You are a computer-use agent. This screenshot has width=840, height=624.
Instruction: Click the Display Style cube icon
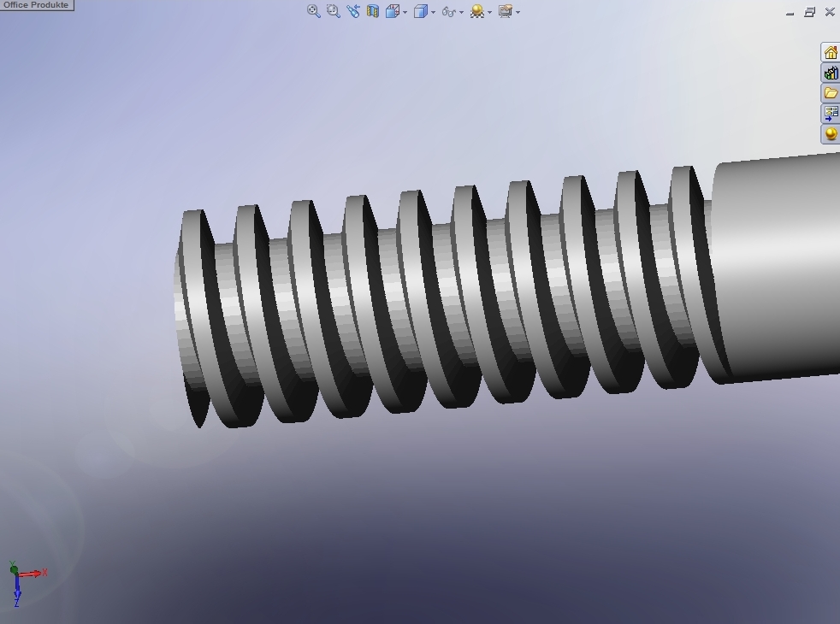coord(421,11)
